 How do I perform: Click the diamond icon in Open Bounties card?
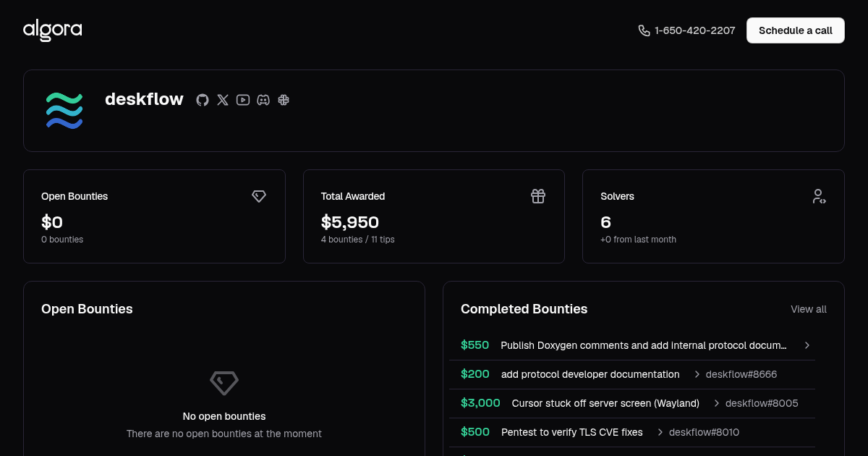tap(259, 196)
